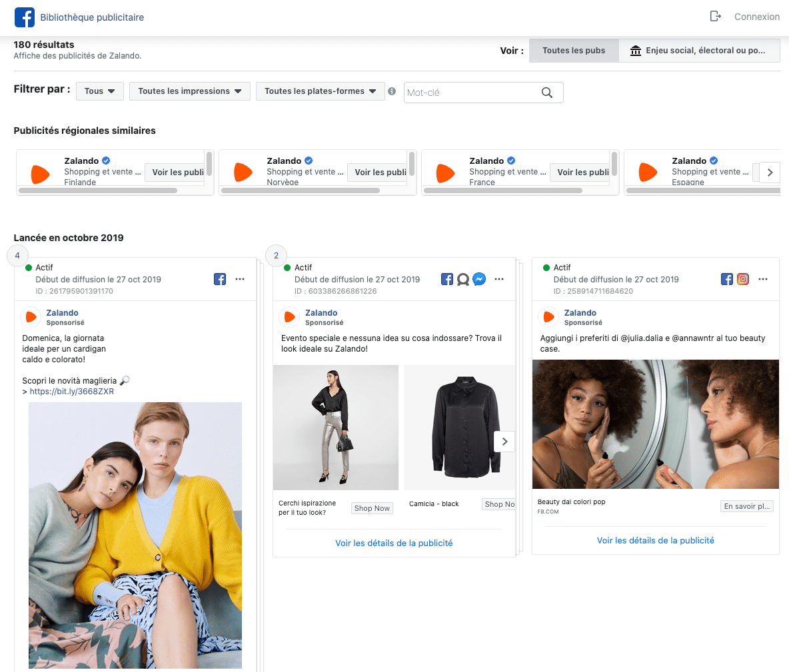The image size is (789, 672).
Task: Click horizontal scrollbar on Norvège card
Action: pyautogui.click(x=301, y=190)
